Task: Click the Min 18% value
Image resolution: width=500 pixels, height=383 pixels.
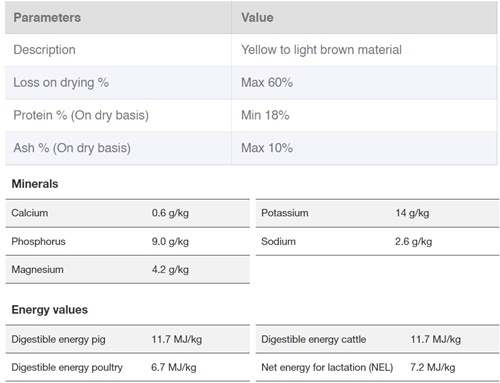Action: (x=265, y=115)
